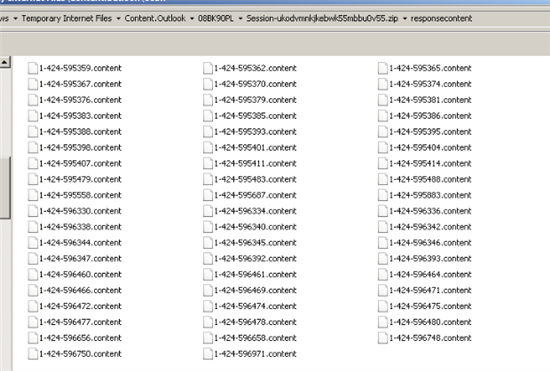Image resolution: width=550 pixels, height=371 pixels.
Task: Select the file icon of 1-424-595370.content
Action: tap(208, 84)
